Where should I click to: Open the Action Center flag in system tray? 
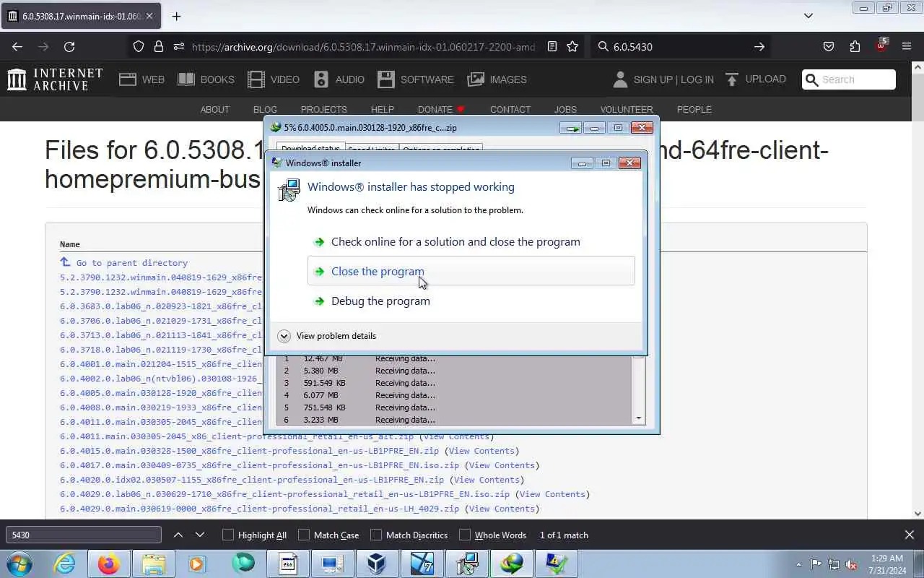[816, 564]
